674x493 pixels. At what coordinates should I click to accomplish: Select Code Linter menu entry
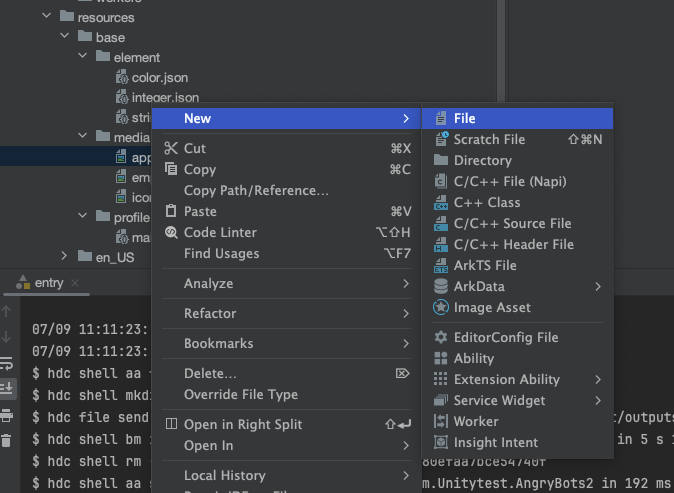pyautogui.click(x=220, y=232)
